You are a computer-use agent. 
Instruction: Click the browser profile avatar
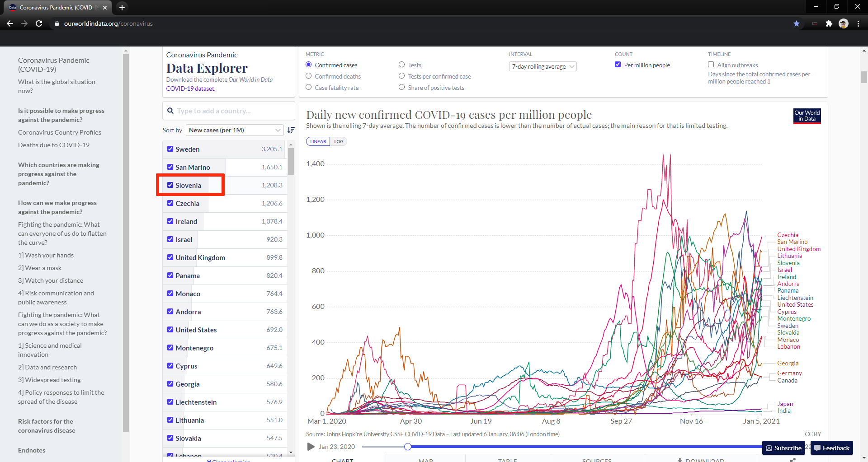[x=843, y=23]
